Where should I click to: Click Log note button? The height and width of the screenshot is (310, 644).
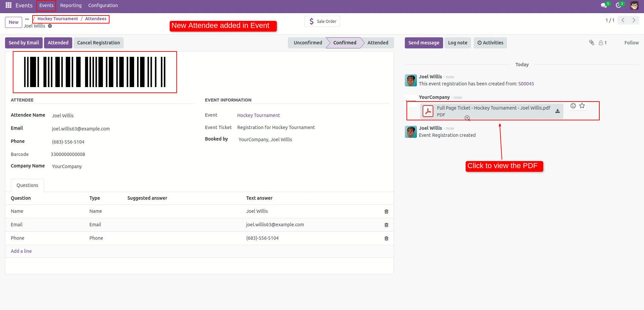click(x=458, y=43)
